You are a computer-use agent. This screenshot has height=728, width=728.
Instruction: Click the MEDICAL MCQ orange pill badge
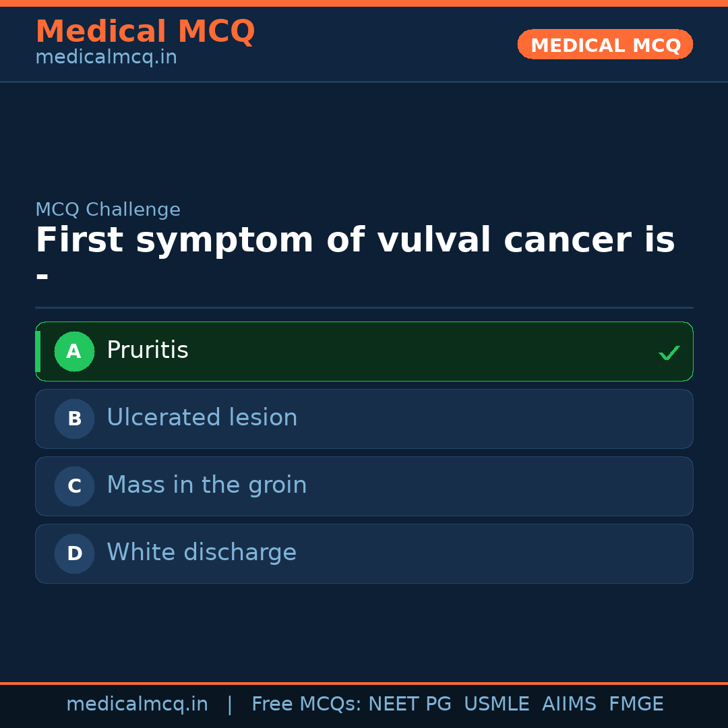tap(605, 44)
